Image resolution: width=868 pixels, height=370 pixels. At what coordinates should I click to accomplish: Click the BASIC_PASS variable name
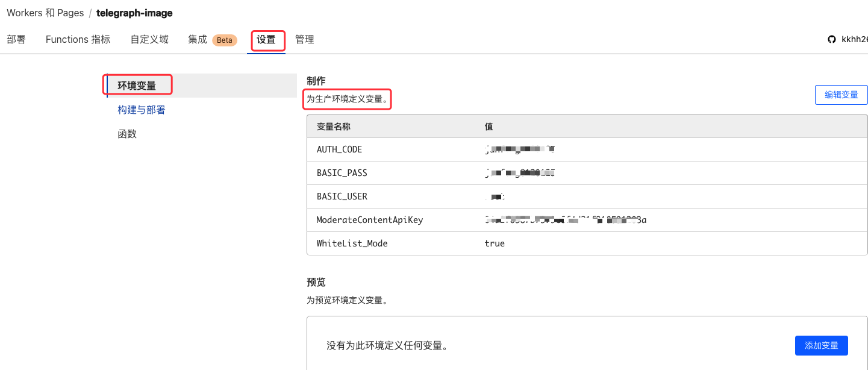pyautogui.click(x=342, y=173)
